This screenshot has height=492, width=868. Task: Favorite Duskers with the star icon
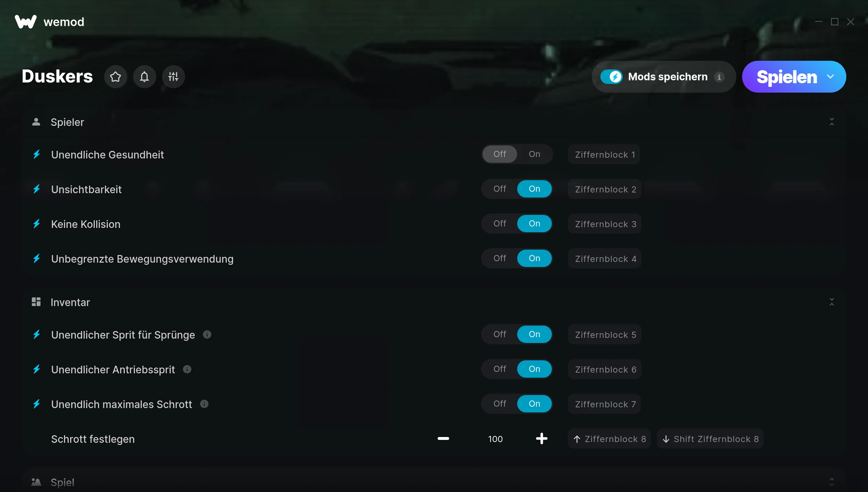point(115,77)
